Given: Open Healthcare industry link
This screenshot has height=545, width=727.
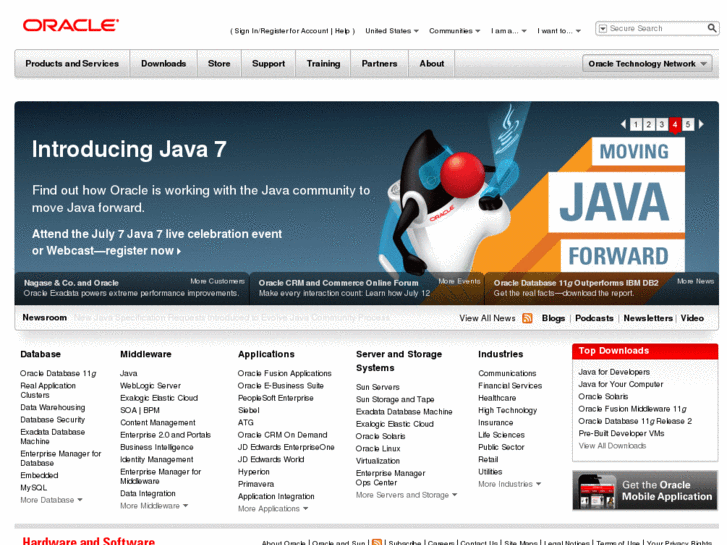Looking at the screenshot, I should click(x=497, y=398).
